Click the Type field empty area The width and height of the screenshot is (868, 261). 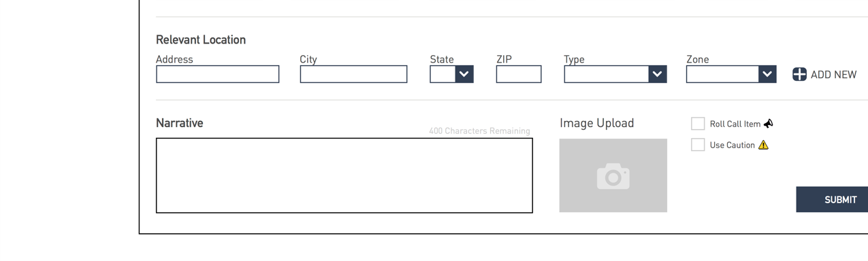(607, 74)
